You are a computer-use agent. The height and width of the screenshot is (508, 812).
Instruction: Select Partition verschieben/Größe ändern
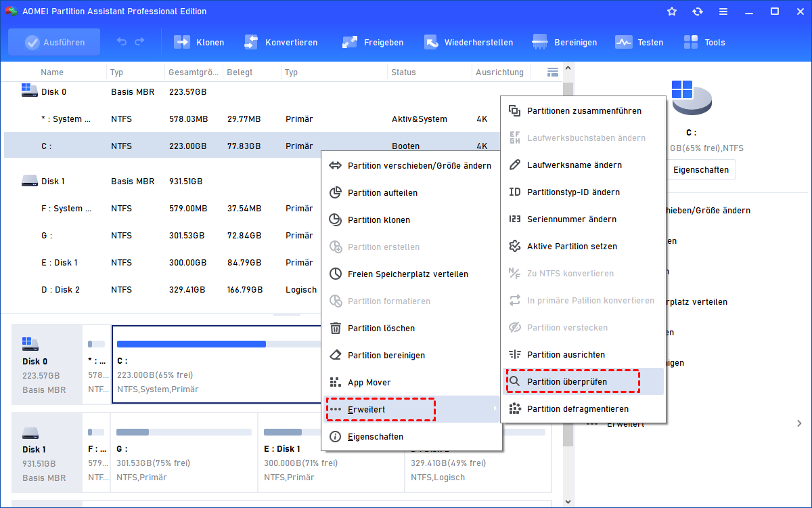[x=412, y=165]
